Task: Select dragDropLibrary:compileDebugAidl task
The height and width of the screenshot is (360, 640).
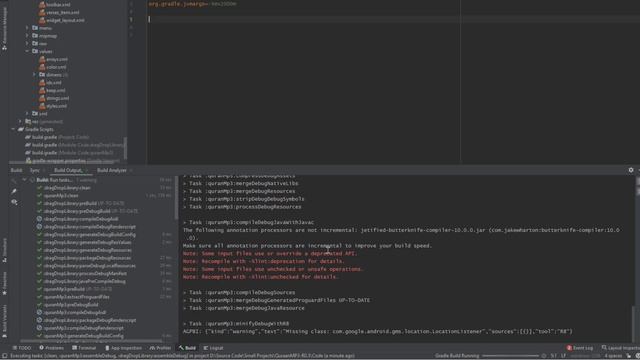Action: pos(81,219)
